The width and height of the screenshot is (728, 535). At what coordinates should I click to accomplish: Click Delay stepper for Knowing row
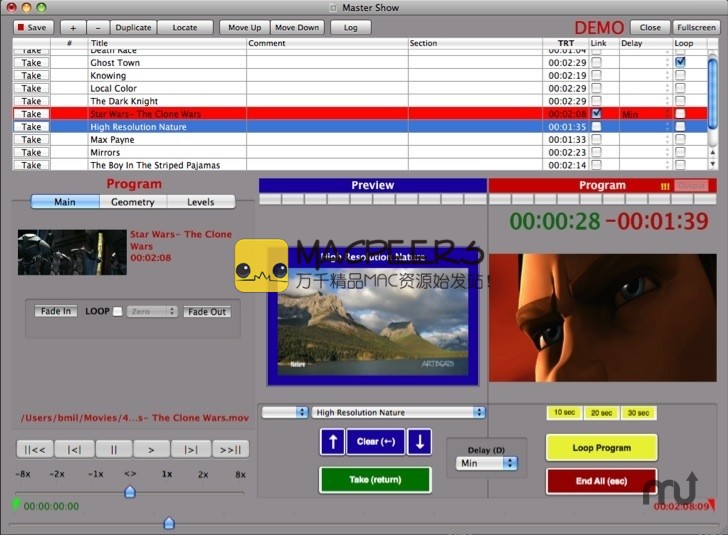667,75
